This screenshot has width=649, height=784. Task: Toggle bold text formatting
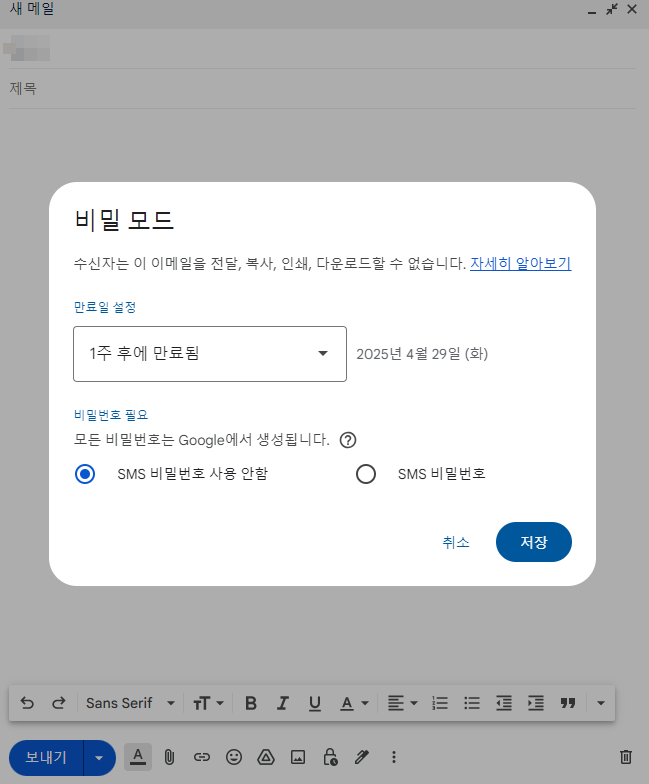pyautogui.click(x=251, y=703)
